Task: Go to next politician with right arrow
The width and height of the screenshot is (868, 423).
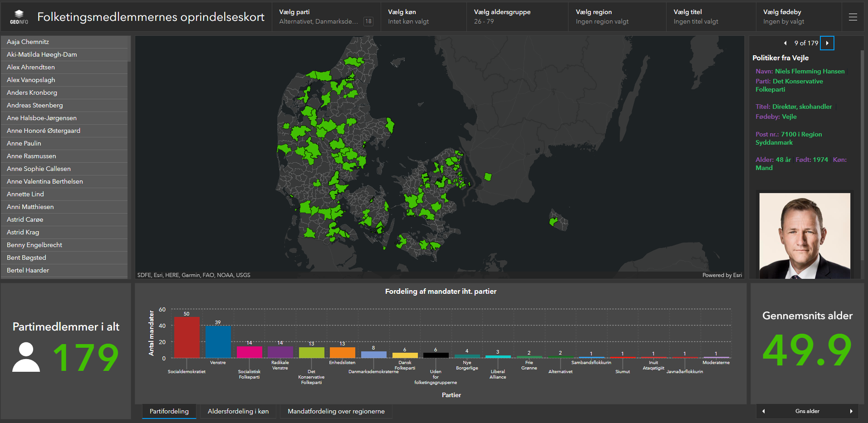Action: pyautogui.click(x=827, y=43)
